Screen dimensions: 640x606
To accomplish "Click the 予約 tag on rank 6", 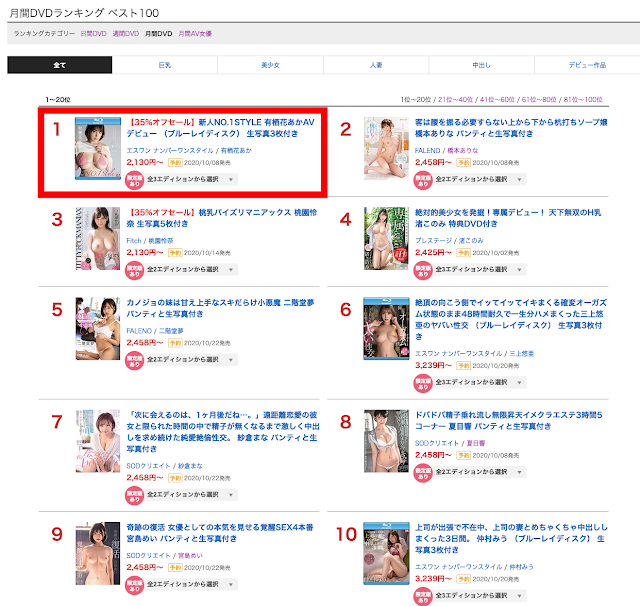I will 464,366.
